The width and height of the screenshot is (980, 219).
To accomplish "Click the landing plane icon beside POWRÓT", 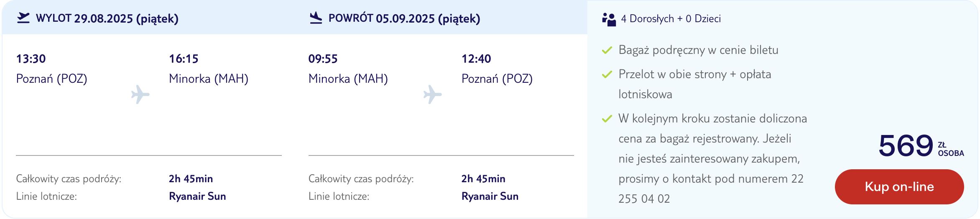I will (316, 18).
